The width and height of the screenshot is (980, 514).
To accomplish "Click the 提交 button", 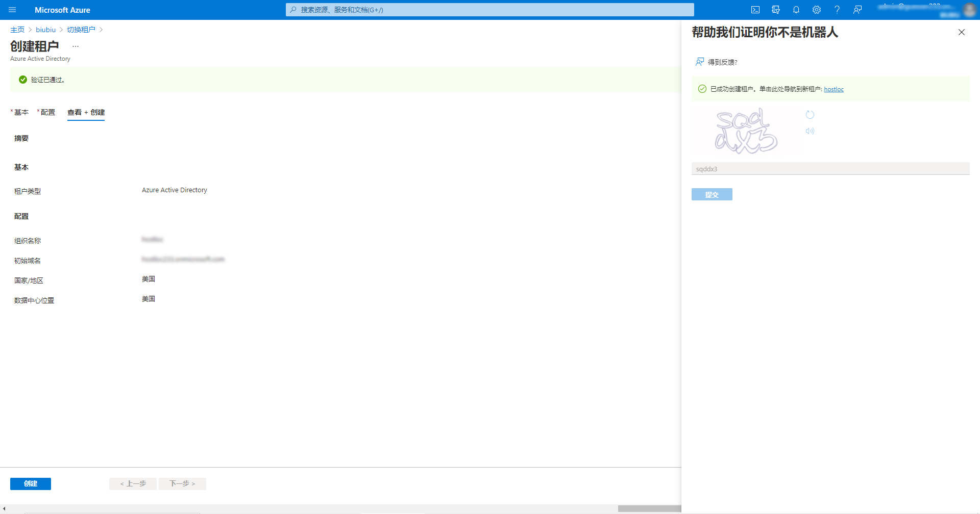I will click(712, 194).
